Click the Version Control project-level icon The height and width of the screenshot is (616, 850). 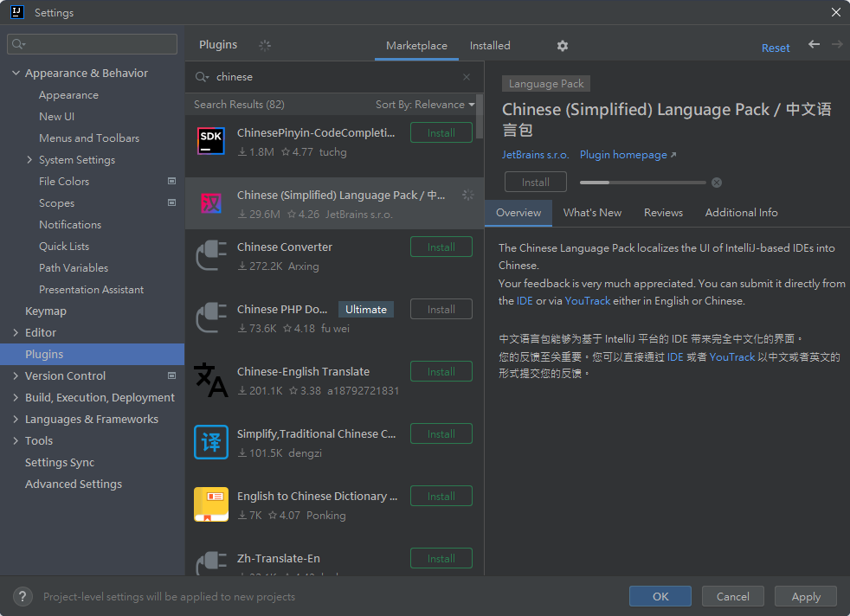pyautogui.click(x=172, y=375)
